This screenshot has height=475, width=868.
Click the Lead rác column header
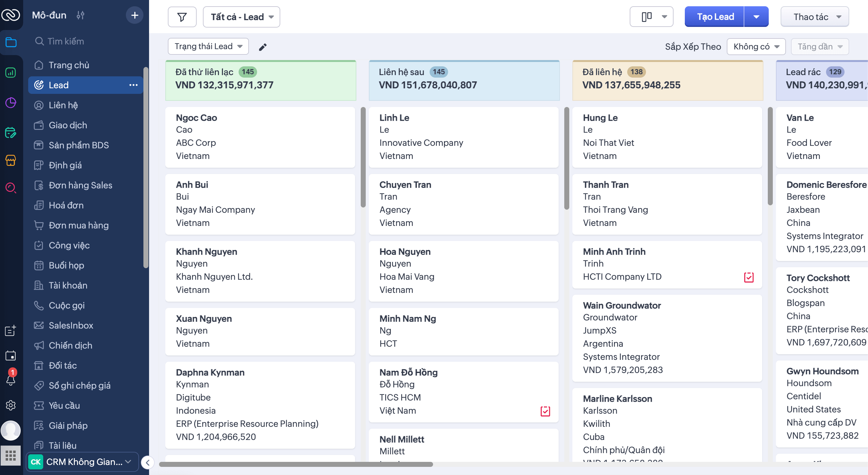tap(822, 80)
